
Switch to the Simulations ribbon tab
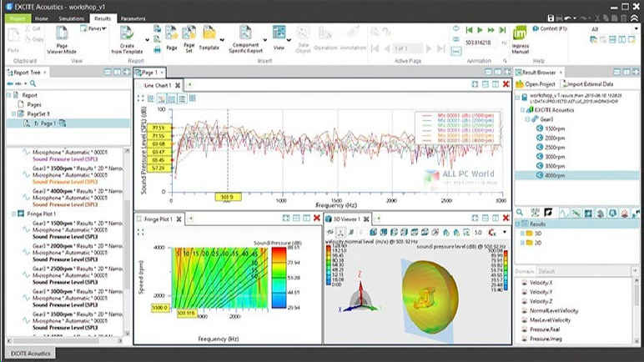(69, 17)
